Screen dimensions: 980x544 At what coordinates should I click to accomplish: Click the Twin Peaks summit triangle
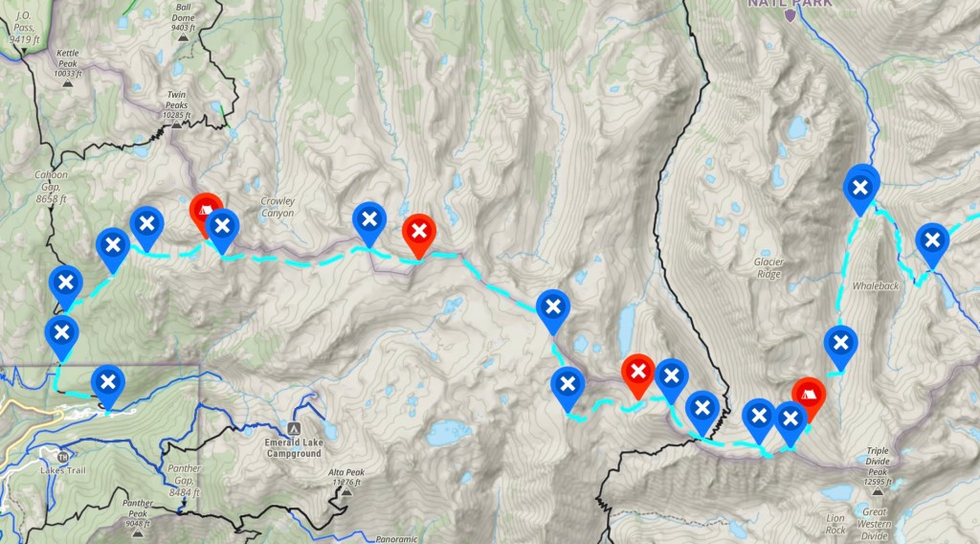pyautogui.click(x=176, y=125)
